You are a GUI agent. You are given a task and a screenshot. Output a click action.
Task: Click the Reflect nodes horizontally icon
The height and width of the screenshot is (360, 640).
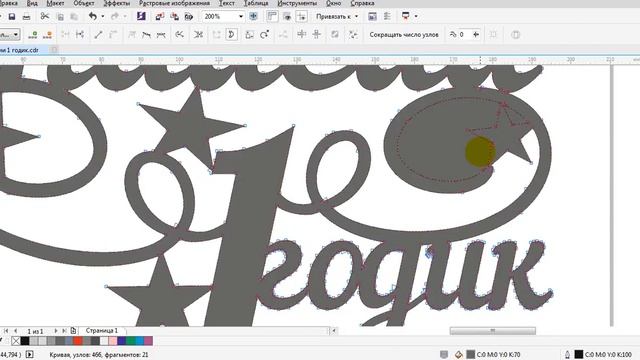[302, 35]
